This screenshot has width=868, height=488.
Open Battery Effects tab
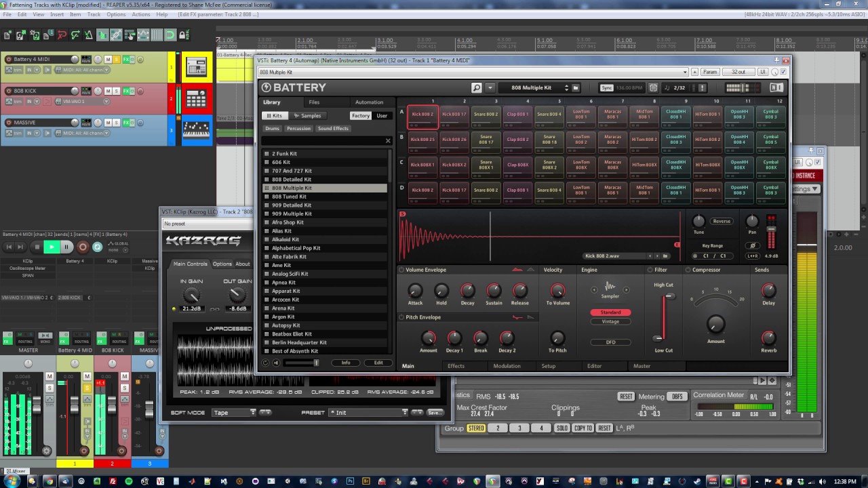[456, 366]
